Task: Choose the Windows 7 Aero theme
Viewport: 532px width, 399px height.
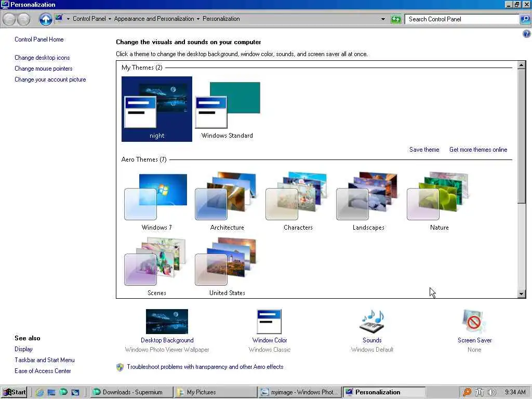Action: click(157, 202)
